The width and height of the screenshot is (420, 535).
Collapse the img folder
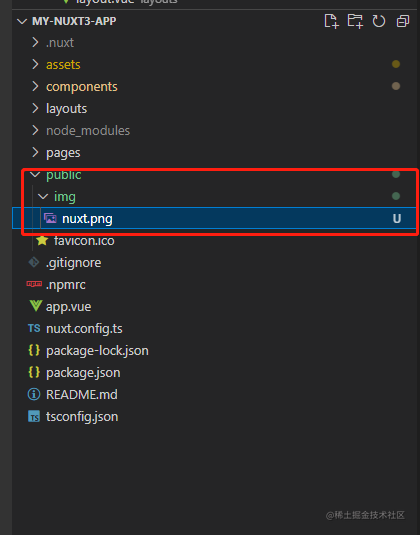[214, 197]
